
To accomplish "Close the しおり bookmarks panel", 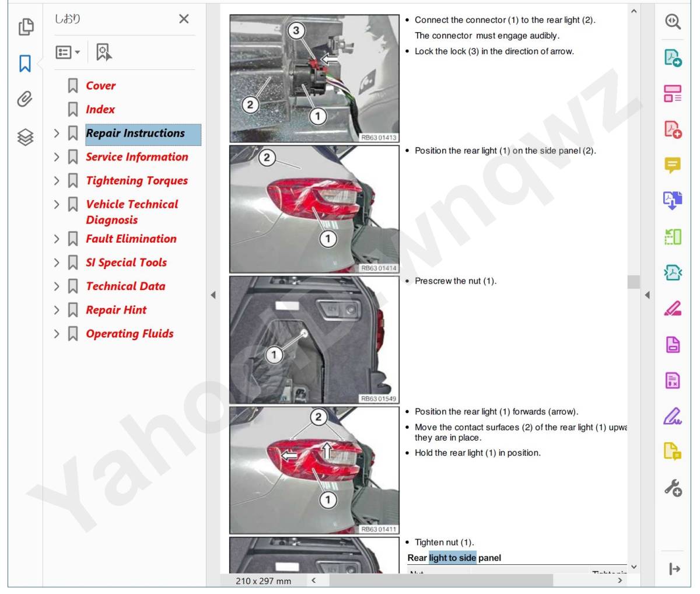I will pos(184,19).
